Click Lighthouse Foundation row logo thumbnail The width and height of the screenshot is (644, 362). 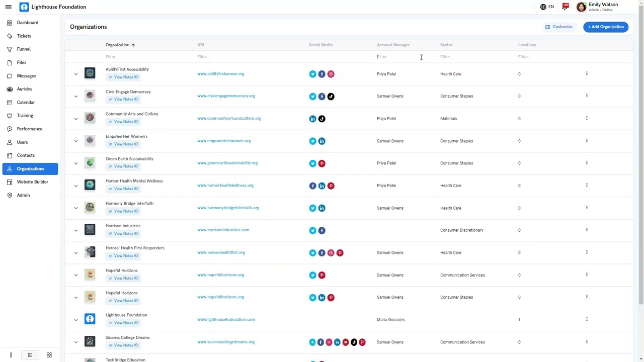(x=90, y=319)
